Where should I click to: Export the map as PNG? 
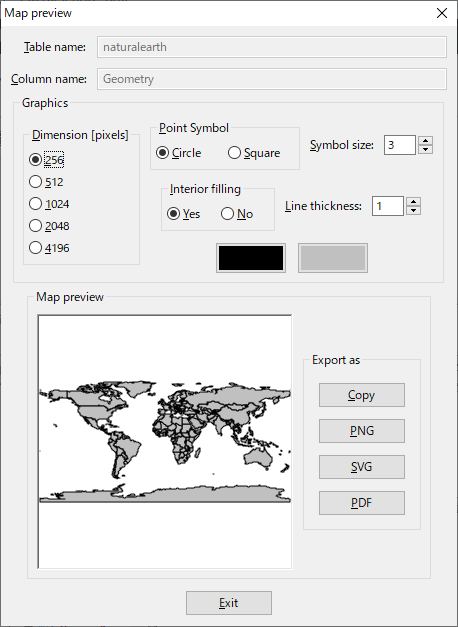coord(362,431)
